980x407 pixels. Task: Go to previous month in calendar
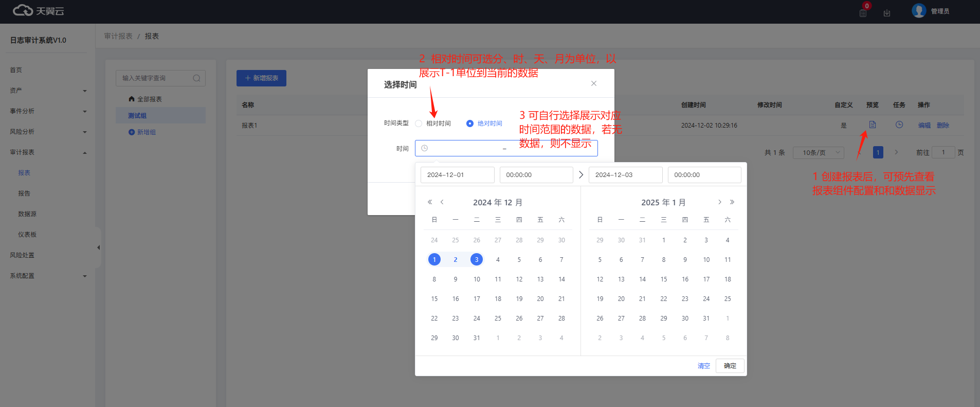(442, 202)
